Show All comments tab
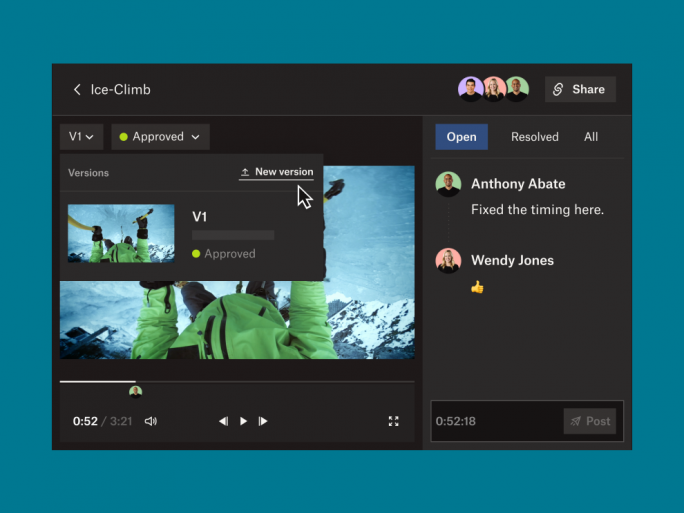Screen dimensions: 684x513 pyautogui.click(x=591, y=137)
